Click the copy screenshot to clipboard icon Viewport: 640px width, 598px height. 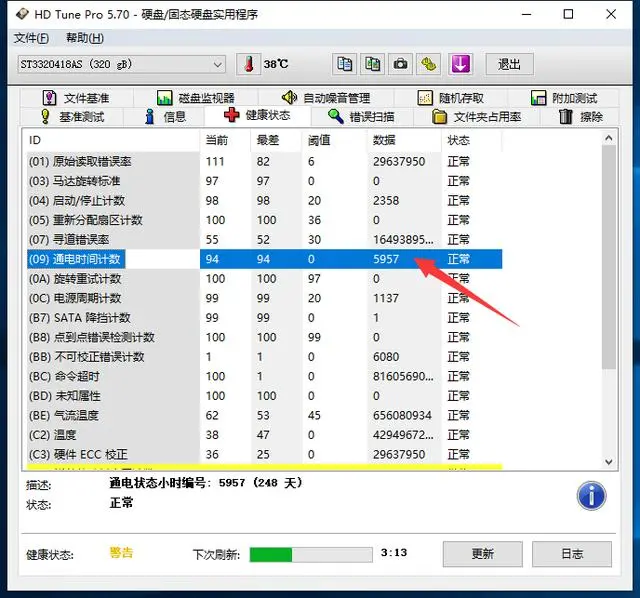point(372,64)
